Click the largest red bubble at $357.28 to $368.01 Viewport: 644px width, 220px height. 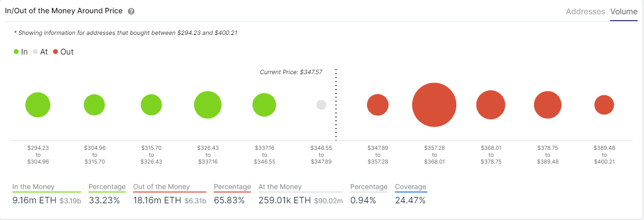click(434, 105)
